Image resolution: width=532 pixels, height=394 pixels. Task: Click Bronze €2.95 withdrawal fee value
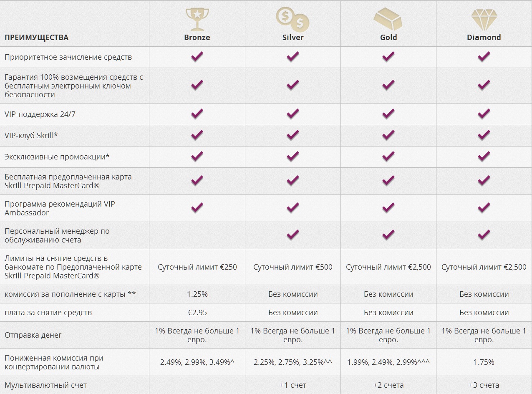[x=197, y=313]
